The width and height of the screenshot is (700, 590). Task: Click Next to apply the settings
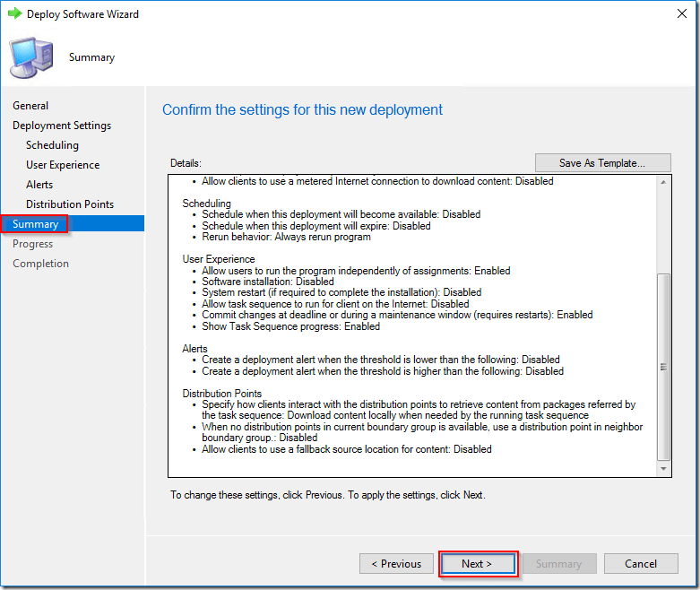[477, 564]
